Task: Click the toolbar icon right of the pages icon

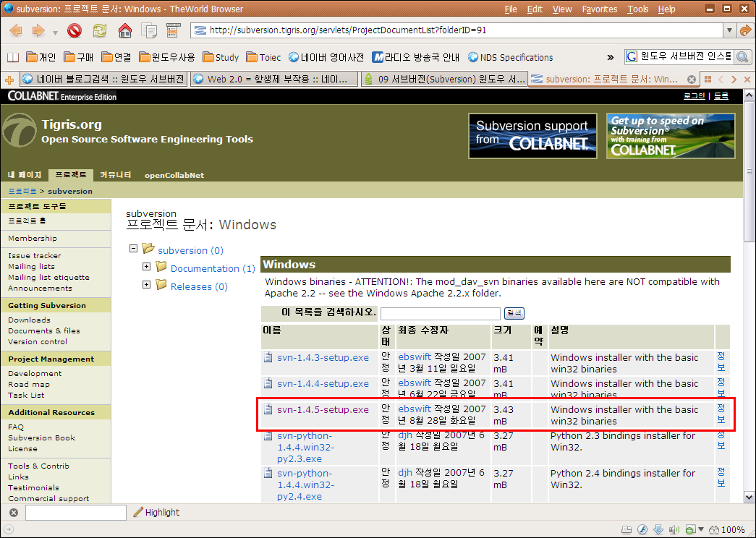Action: coord(173,31)
